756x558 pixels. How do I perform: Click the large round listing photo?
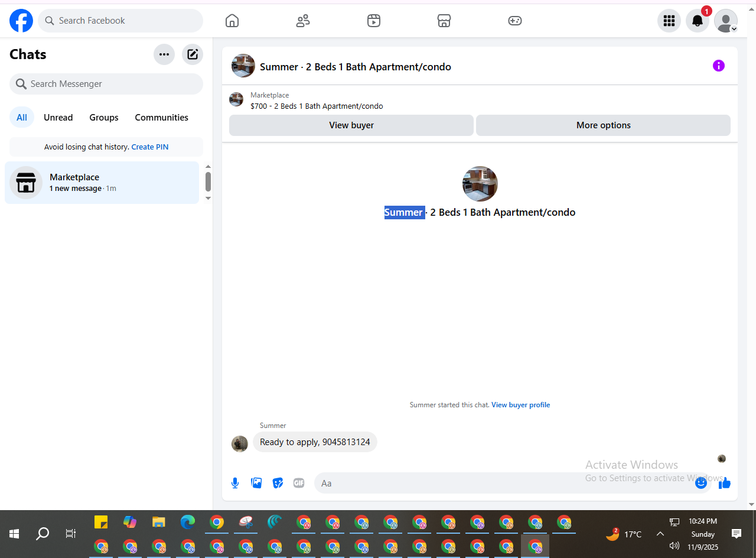click(480, 184)
